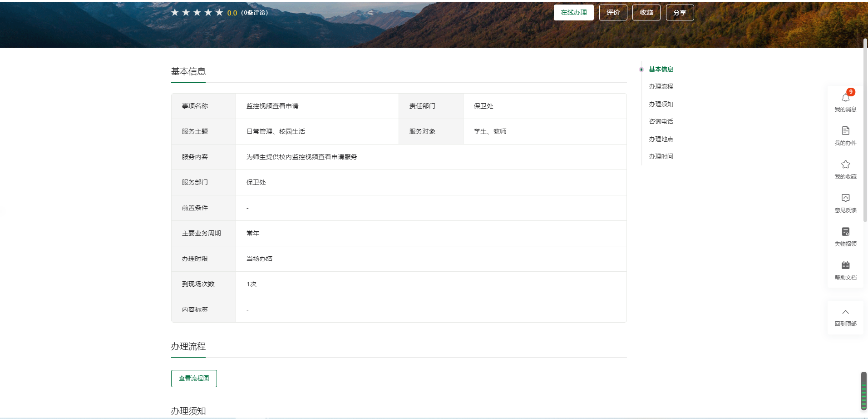This screenshot has width=868, height=419.
Task: Click the 0.0 rating score
Action: (232, 13)
